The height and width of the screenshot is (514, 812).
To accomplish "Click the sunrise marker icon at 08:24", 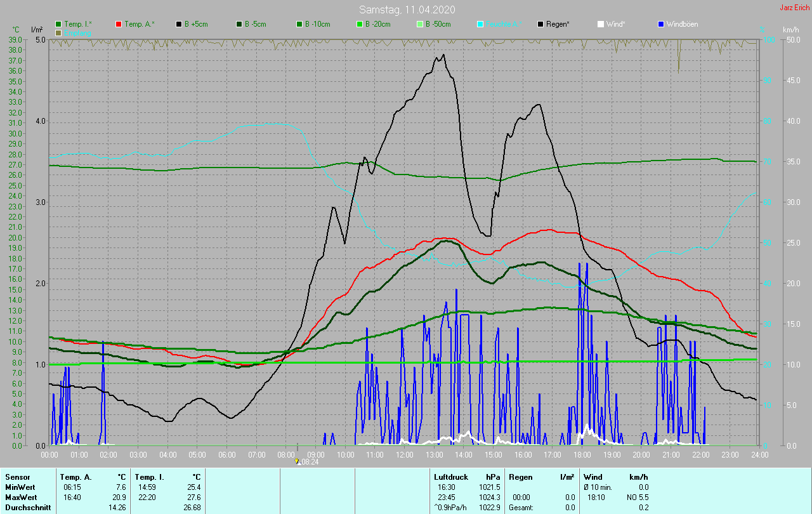I will pos(298,462).
